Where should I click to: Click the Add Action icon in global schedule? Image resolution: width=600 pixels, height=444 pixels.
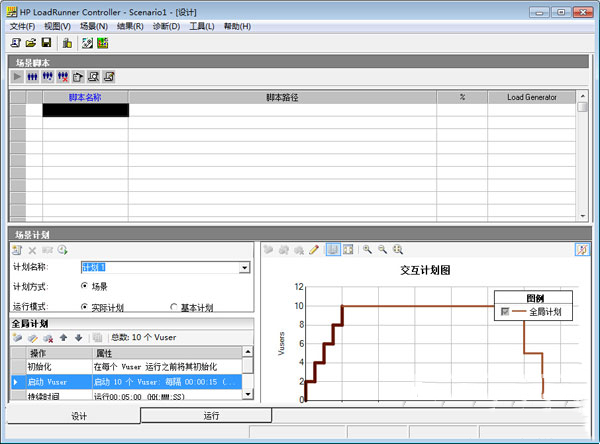click(17, 338)
